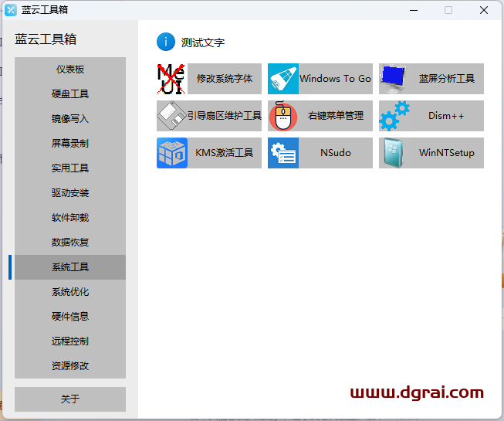Click the NSudo gear-list icon
This screenshot has width=504, height=421.
[x=283, y=153]
